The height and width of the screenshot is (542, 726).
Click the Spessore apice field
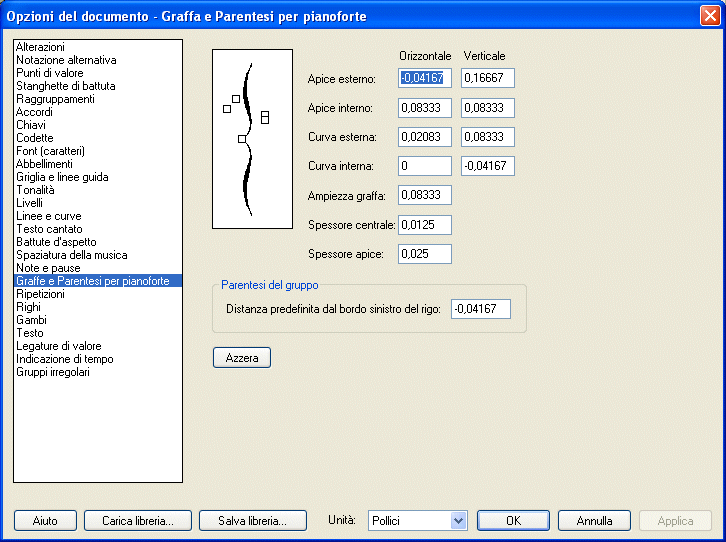425,254
